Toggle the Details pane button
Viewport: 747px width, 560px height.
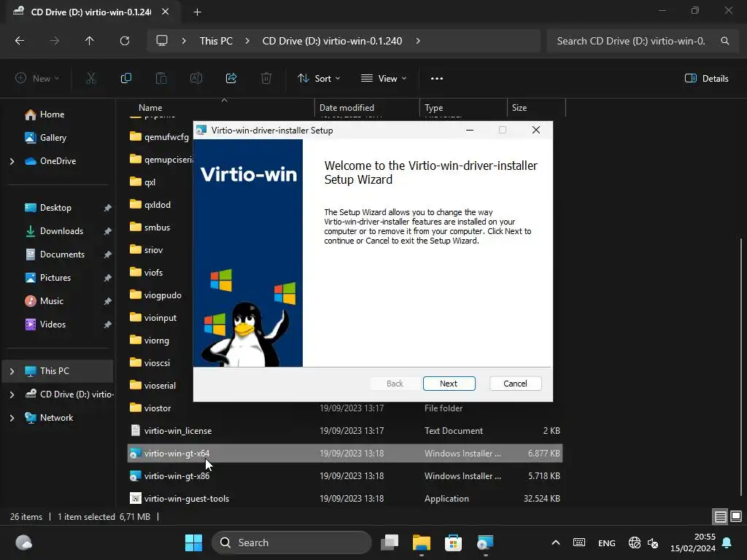706,79
